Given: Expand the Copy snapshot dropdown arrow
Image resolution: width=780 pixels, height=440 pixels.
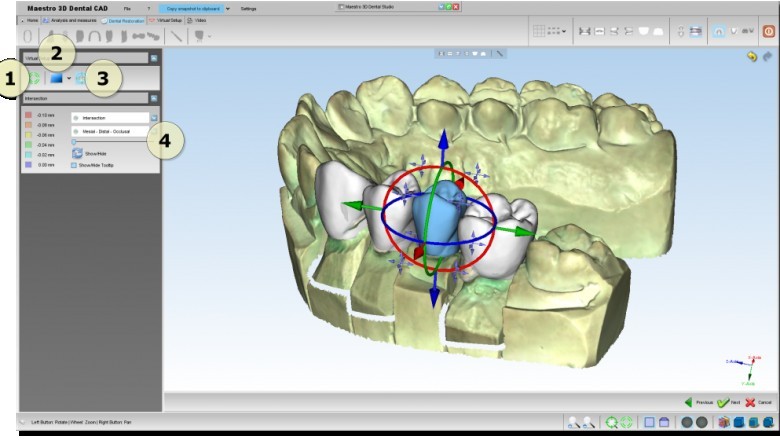Looking at the screenshot, I should coord(228,8).
